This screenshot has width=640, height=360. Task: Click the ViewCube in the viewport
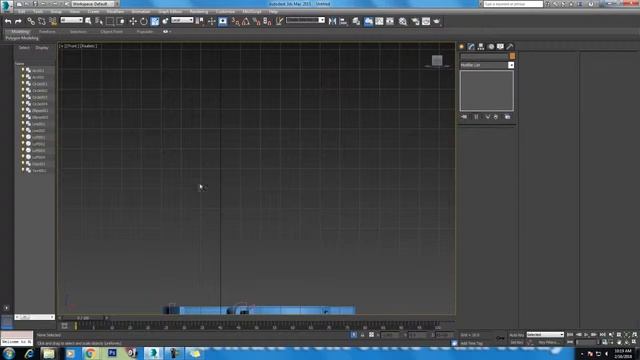pyautogui.click(x=437, y=61)
